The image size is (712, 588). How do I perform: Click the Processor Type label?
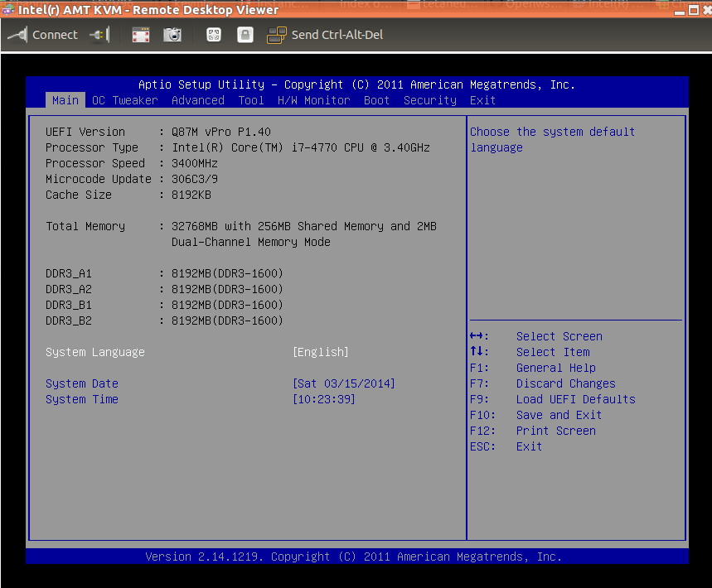coord(92,148)
